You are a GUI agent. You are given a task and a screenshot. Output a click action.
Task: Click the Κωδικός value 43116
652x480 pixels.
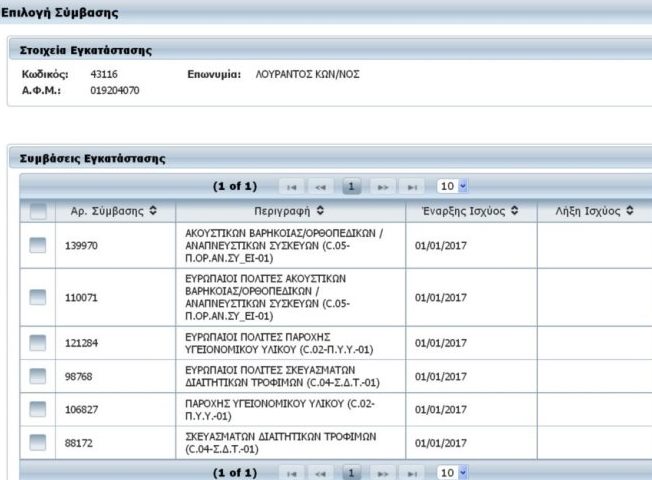(104, 74)
